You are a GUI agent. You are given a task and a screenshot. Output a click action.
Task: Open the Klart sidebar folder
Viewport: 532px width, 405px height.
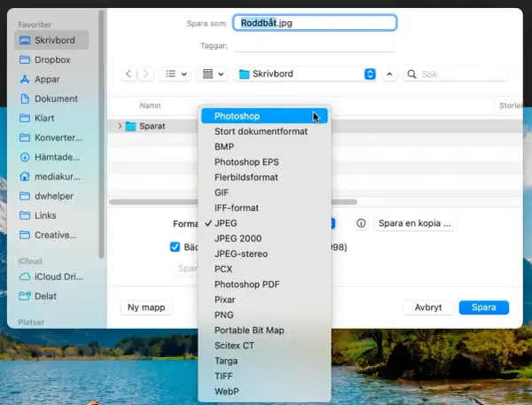pos(51,118)
